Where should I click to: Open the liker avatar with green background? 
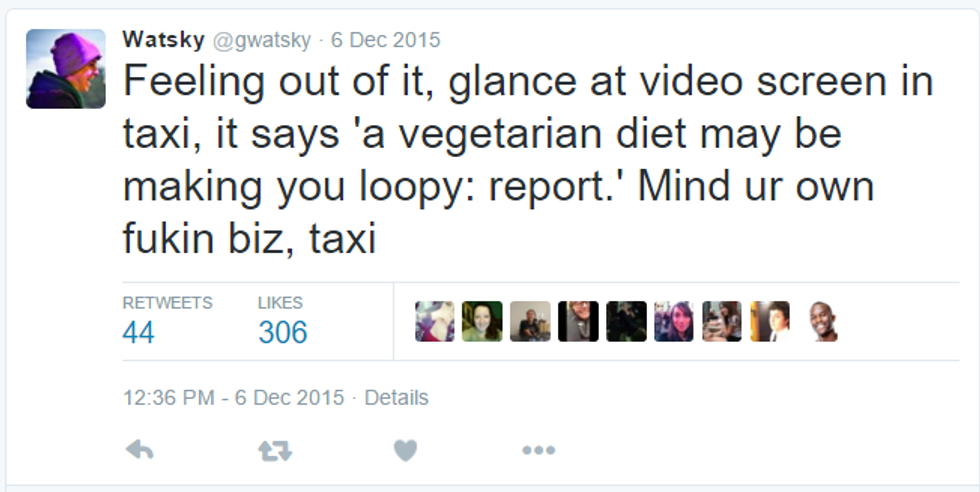[482, 321]
